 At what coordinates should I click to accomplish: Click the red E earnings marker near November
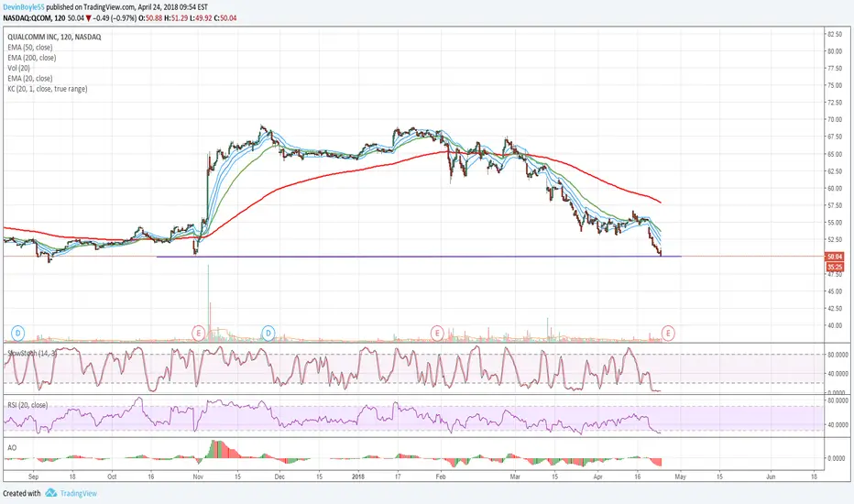pos(198,333)
